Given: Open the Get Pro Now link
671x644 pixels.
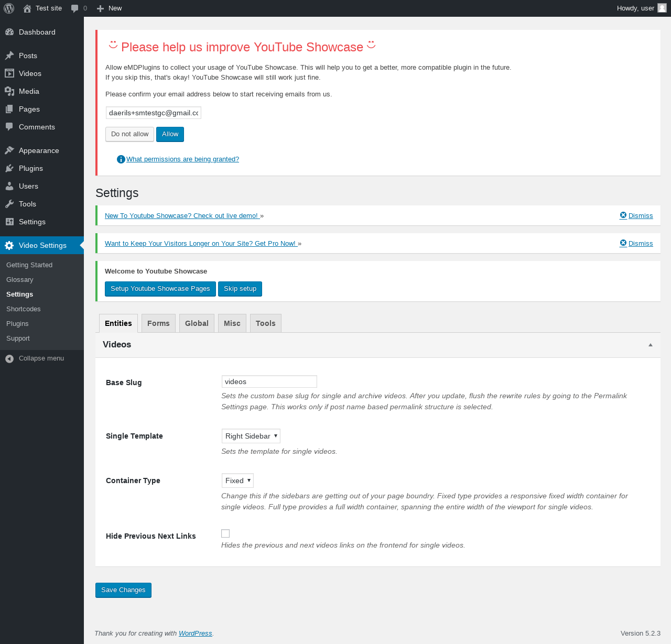Looking at the screenshot, I should pos(201,244).
